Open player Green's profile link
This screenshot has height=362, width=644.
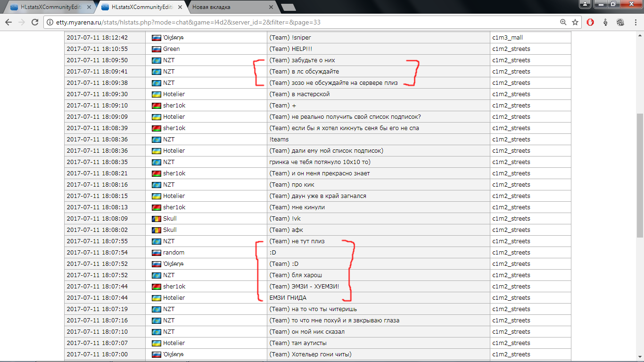tap(171, 49)
